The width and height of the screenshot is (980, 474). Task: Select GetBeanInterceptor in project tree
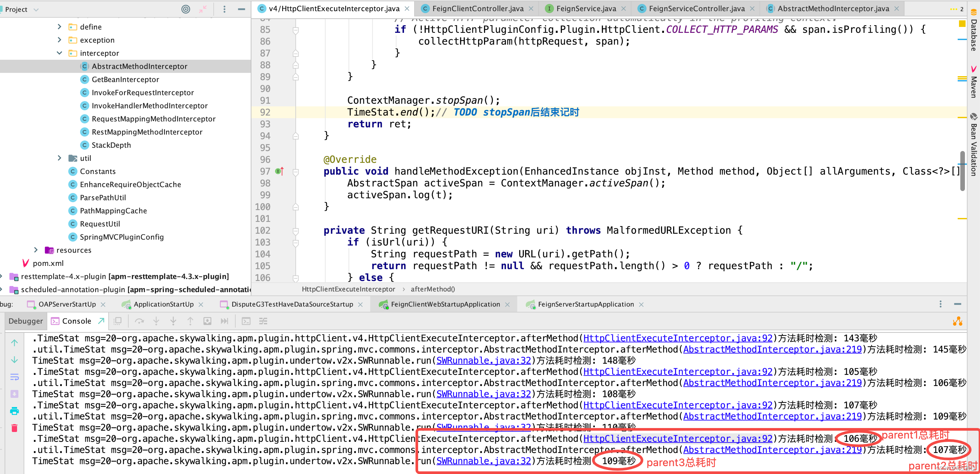pos(125,79)
